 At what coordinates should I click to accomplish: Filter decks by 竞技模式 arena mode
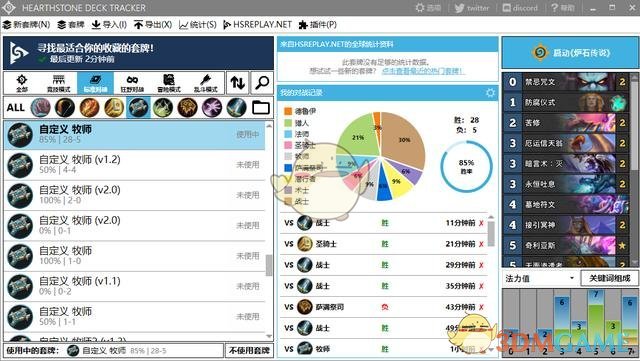59,83
